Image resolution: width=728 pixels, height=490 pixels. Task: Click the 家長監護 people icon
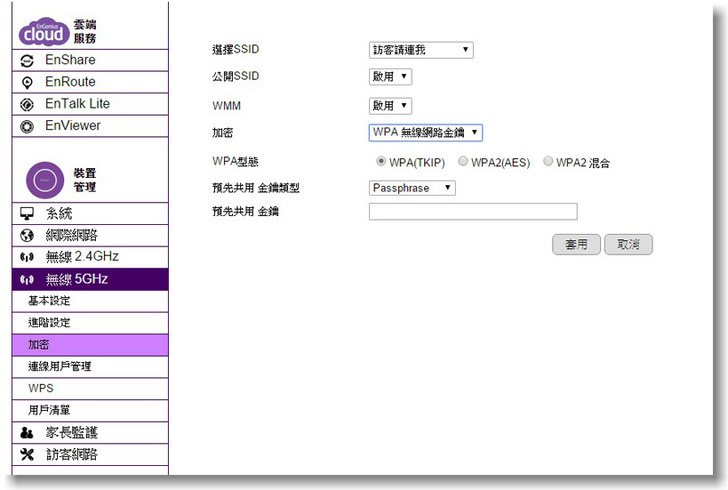(x=27, y=433)
